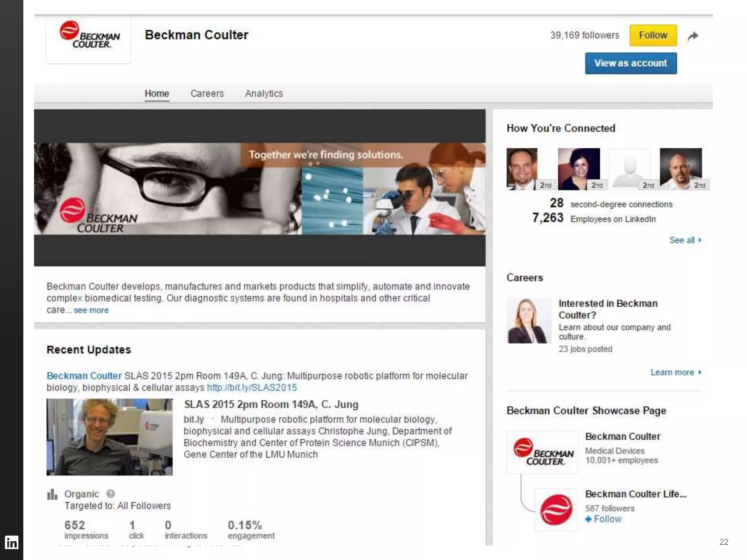Click 39,169 followers count

(x=585, y=35)
